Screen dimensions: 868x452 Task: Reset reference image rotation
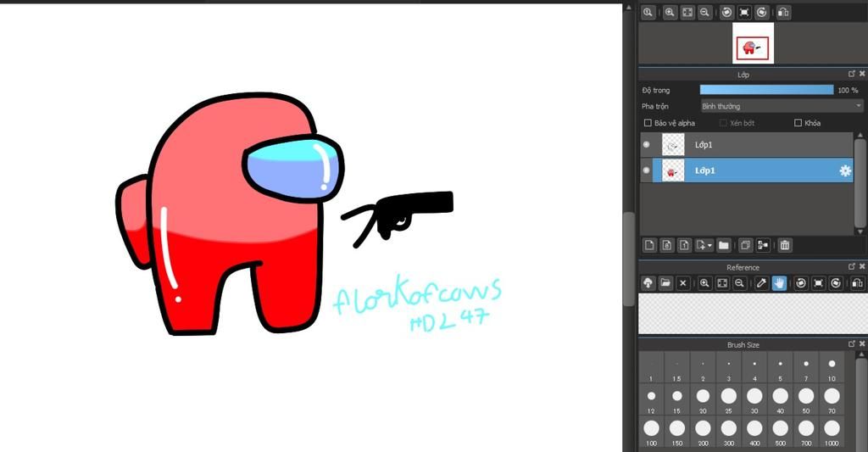(818, 283)
